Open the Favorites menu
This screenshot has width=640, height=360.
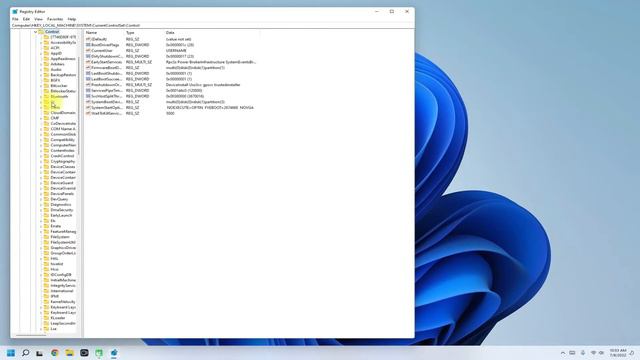55,19
